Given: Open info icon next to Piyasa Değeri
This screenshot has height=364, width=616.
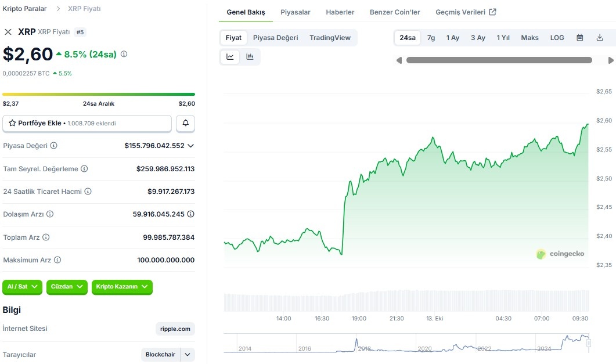Looking at the screenshot, I should [x=54, y=145].
